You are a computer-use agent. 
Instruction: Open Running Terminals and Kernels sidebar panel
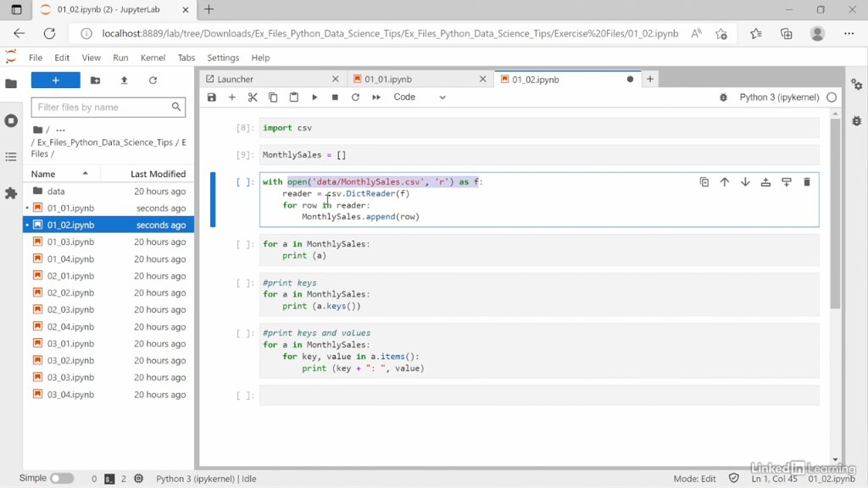click(11, 120)
